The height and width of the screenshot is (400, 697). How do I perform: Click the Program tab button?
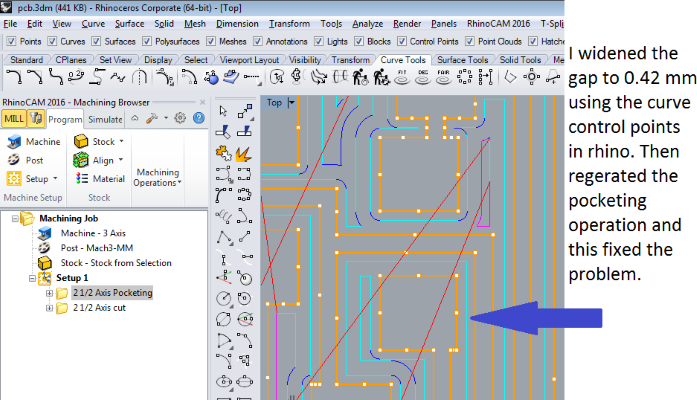tap(65, 119)
